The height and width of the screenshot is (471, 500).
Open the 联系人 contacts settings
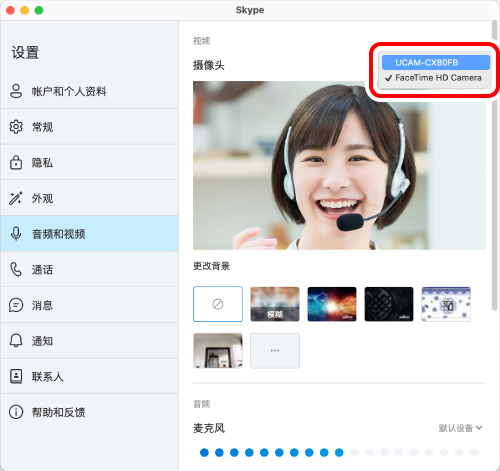pyautogui.click(x=89, y=376)
